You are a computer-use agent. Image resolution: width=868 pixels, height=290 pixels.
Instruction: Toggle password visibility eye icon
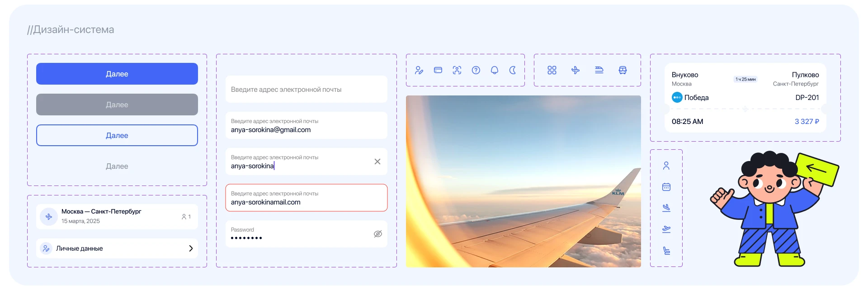tap(378, 234)
